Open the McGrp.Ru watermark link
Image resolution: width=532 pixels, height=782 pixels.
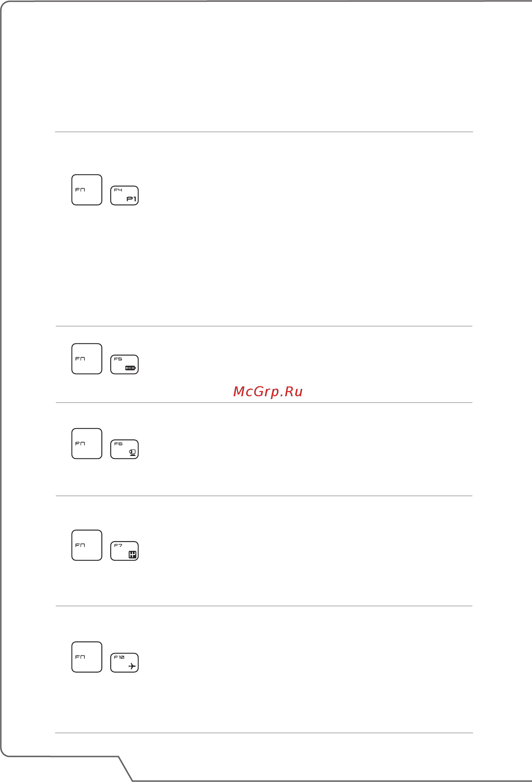click(x=268, y=392)
